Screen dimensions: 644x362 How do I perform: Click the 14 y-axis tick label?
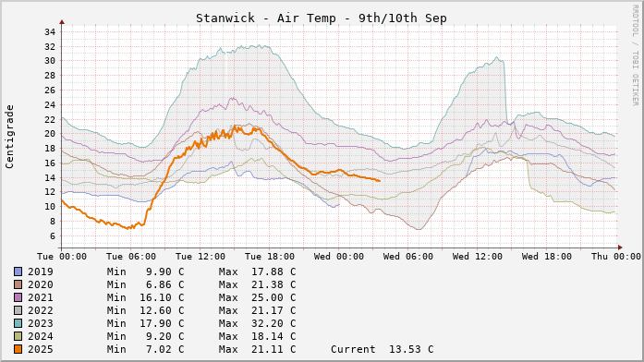[50, 177]
